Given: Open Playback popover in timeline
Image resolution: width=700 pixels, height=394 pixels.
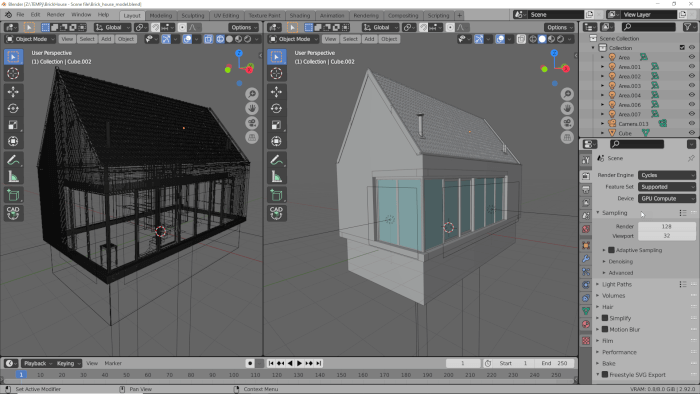Looking at the screenshot, I should (x=37, y=363).
